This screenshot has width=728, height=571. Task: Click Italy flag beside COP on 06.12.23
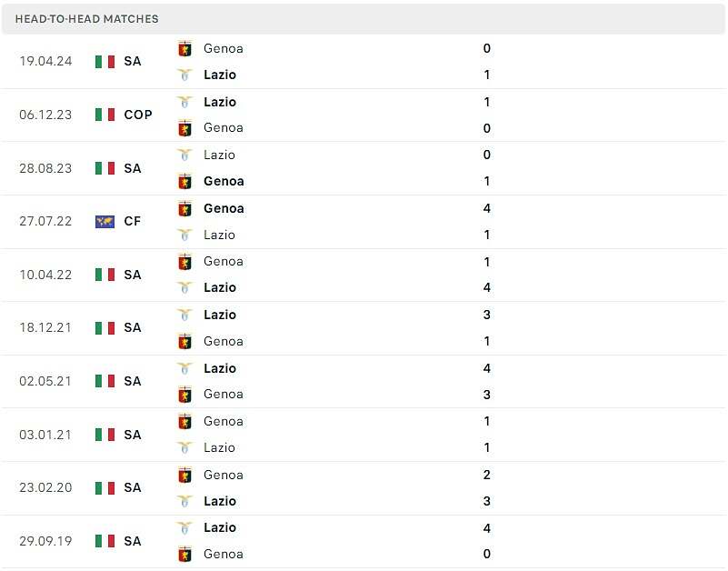[x=105, y=115]
